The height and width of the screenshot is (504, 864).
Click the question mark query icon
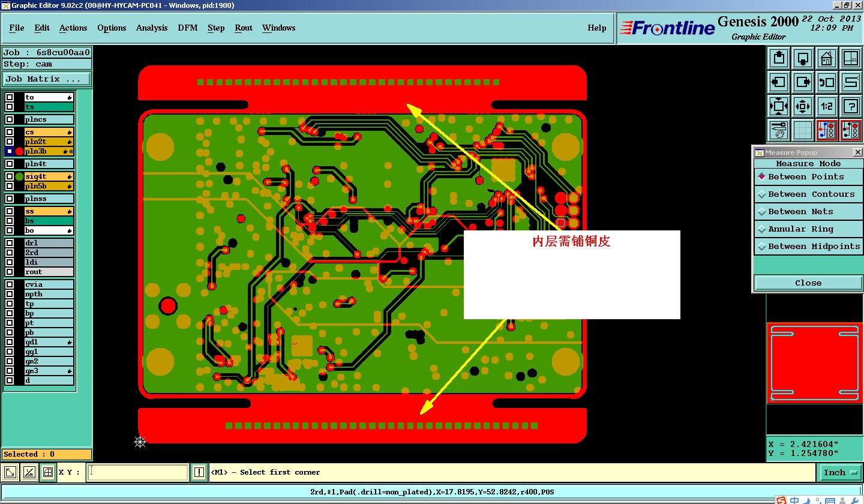point(851,106)
